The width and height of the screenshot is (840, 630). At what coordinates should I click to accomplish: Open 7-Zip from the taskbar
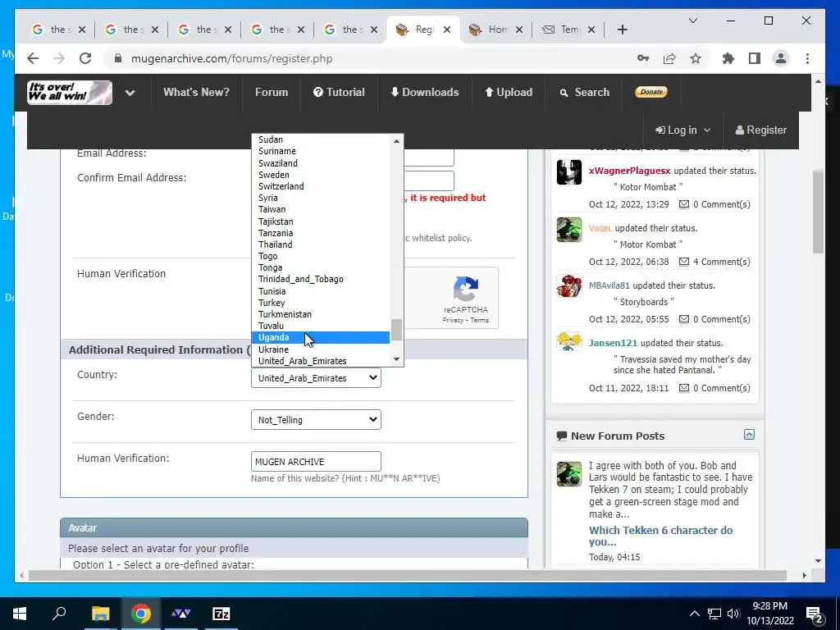coord(221,614)
